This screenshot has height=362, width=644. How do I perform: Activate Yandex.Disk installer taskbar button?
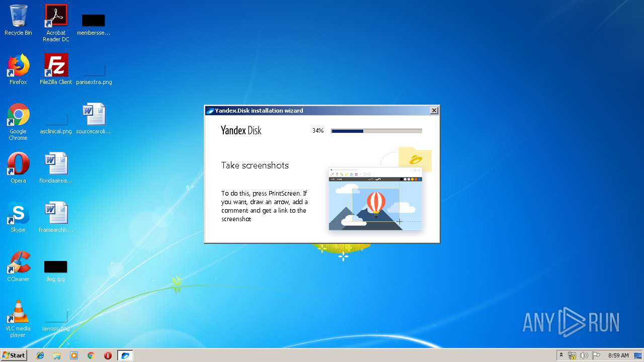click(125, 355)
